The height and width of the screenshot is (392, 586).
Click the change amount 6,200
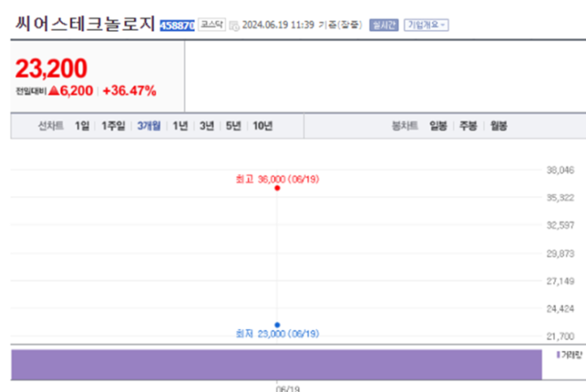77,91
